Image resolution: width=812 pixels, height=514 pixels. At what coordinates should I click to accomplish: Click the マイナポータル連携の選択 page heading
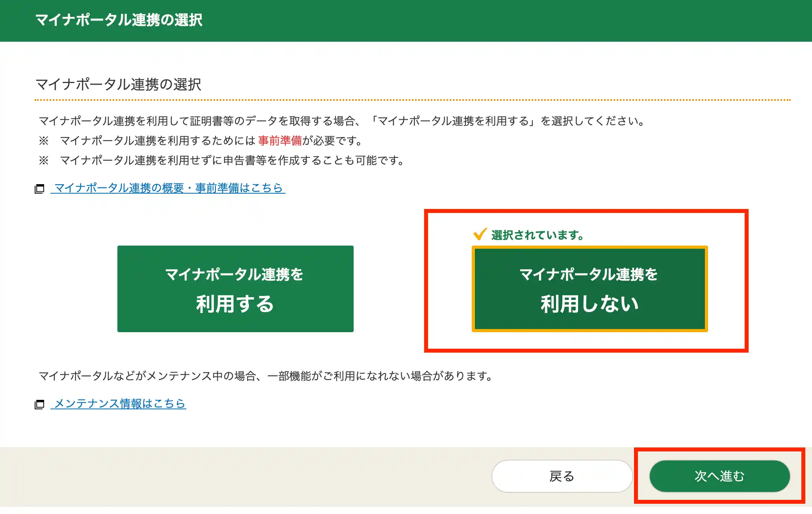tap(117, 84)
